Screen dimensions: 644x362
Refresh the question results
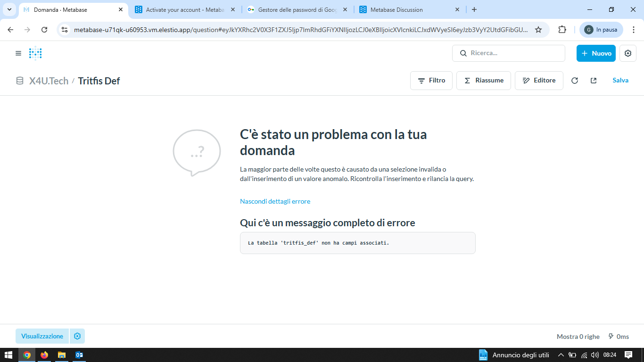574,81
